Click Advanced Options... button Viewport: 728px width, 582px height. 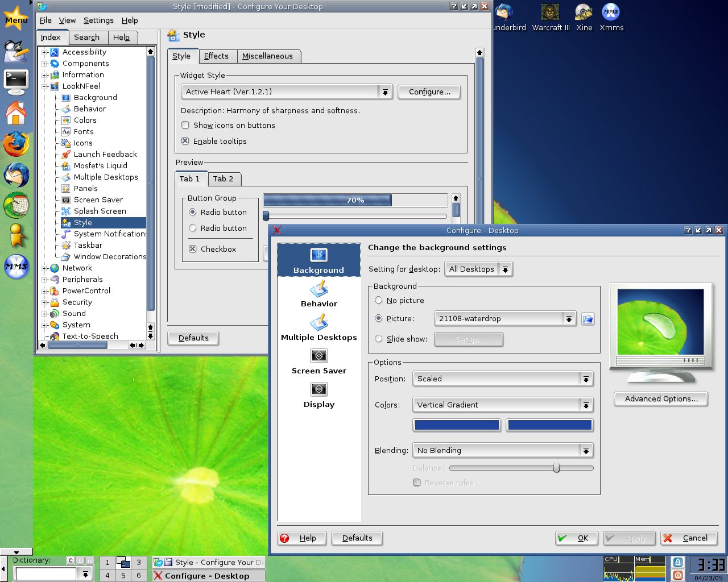tap(661, 398)
